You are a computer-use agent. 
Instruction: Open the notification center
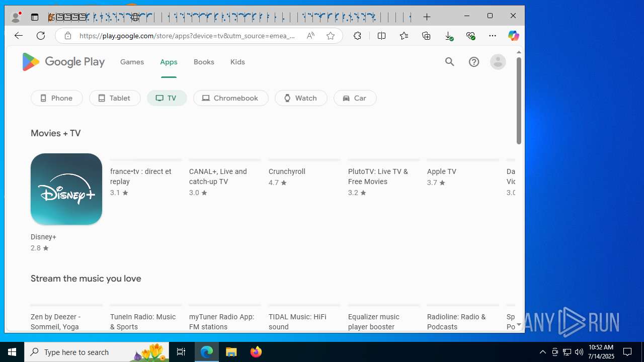[x=627, y=352]
